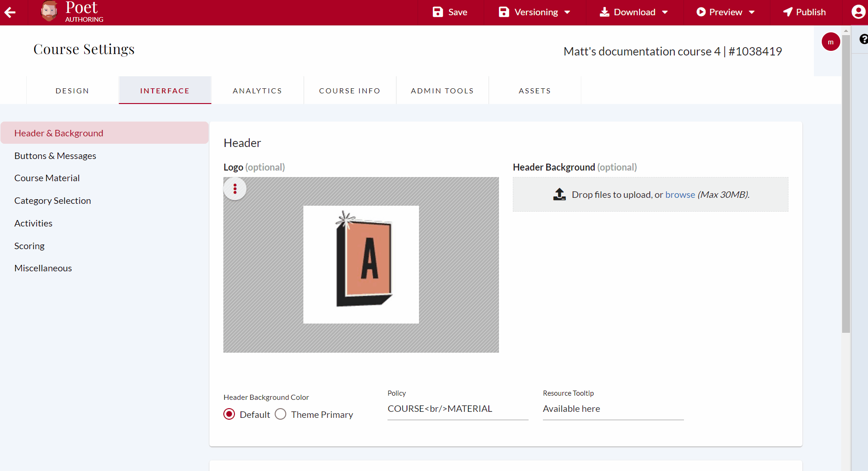This screenshot has height=471, width=868.
Task: Select the Default header background color
Action: click(x=229, y=414)
